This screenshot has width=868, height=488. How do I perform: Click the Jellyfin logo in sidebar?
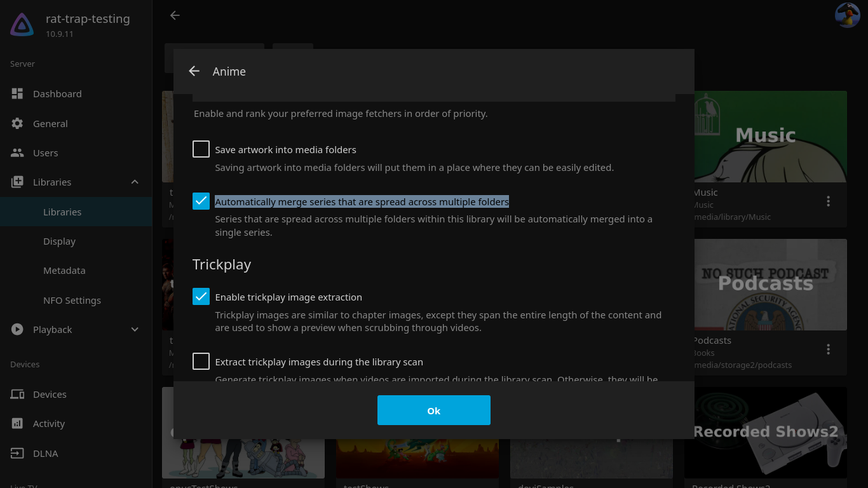(x=22, y=25)
